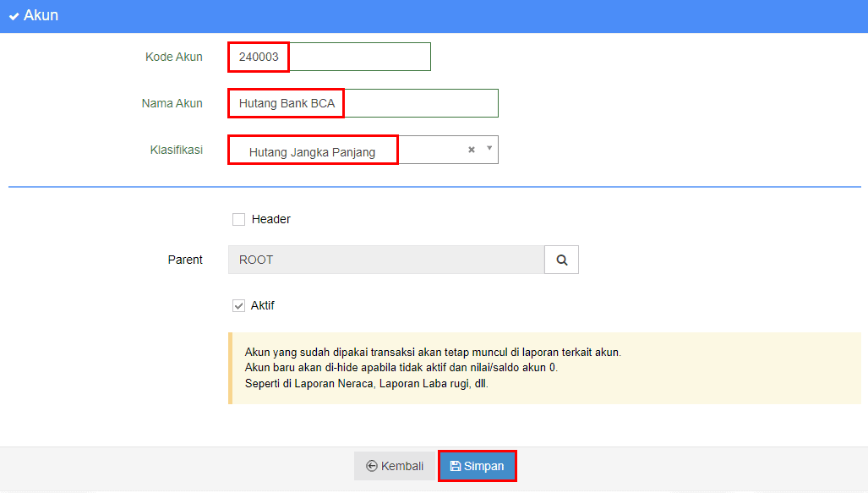Click the Akun header title
Viewport: 868px width, 493px height.
tap(41, 15)
